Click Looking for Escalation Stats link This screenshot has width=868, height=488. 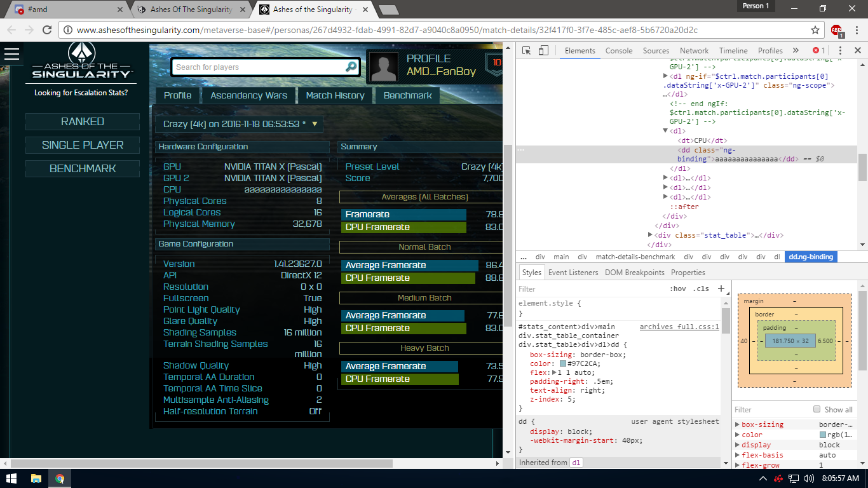[81, 93]
